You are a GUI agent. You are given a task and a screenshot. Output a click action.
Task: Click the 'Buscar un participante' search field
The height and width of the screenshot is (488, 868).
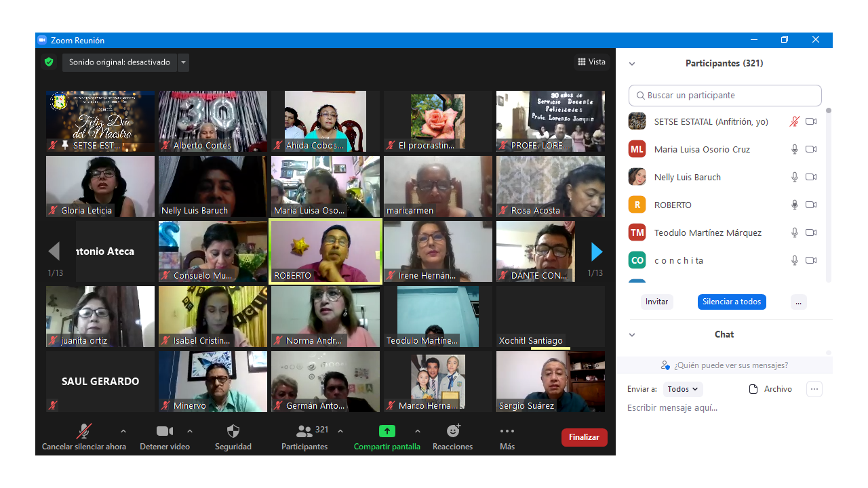(725, 96)
